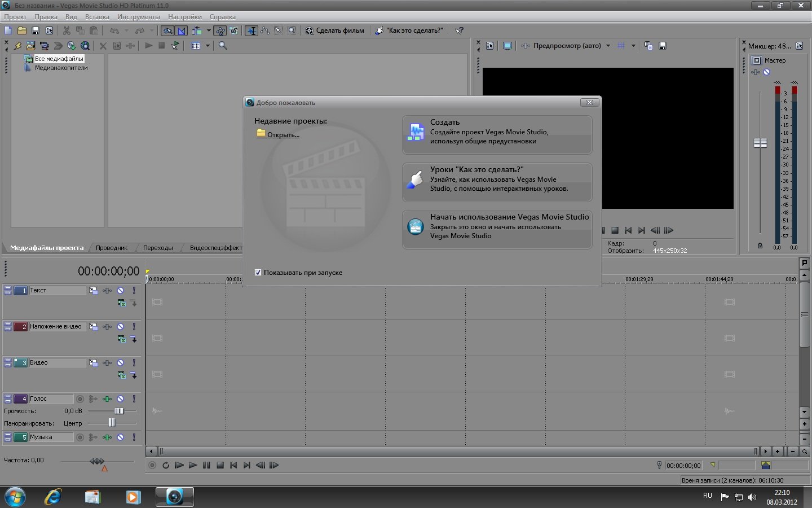Click Начать использование Vegas Movie Studio
This screenshot has height=508, width=812.
tap(497, 230)
